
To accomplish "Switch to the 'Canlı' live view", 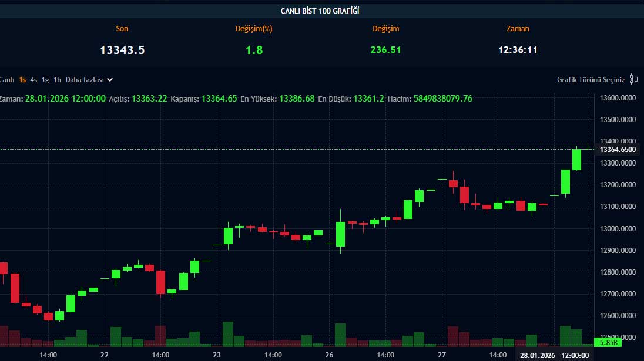I will pos(6,79).
